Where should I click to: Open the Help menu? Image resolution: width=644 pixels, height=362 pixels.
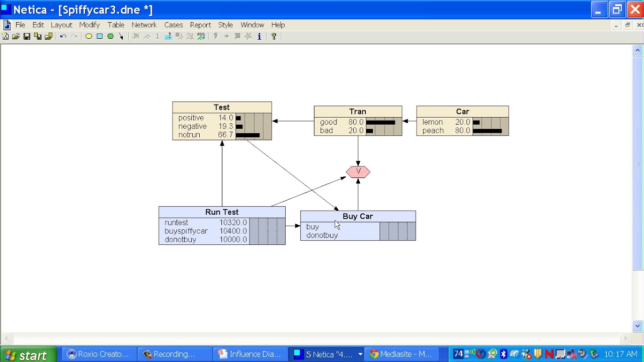[x=278, y=25]
